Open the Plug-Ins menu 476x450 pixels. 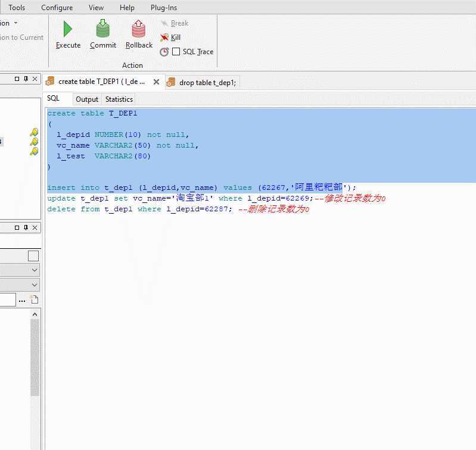click(x=164, y=8)
